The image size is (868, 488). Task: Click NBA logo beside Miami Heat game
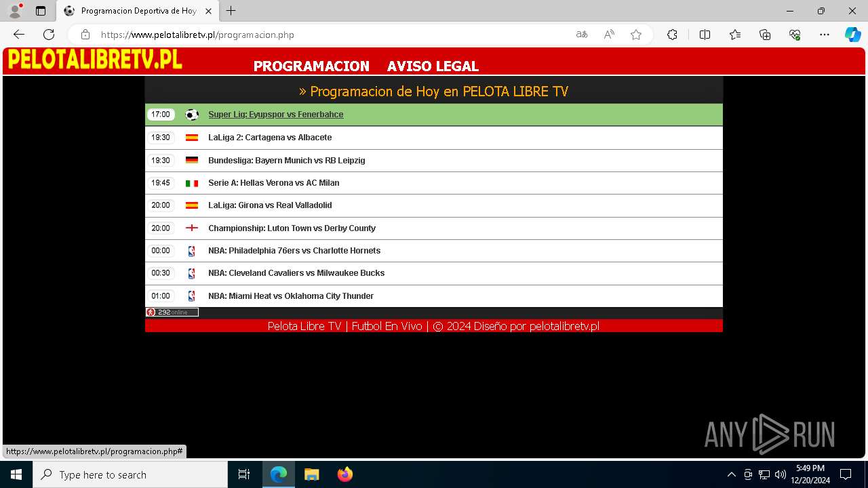pyautogui.click(x=191, y=296)
